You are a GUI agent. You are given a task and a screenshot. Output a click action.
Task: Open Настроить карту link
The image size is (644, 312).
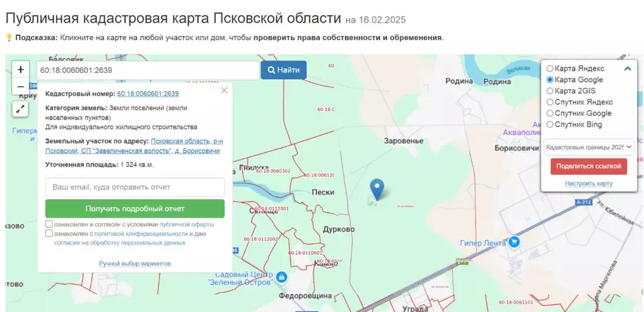(x=589, y=184)
